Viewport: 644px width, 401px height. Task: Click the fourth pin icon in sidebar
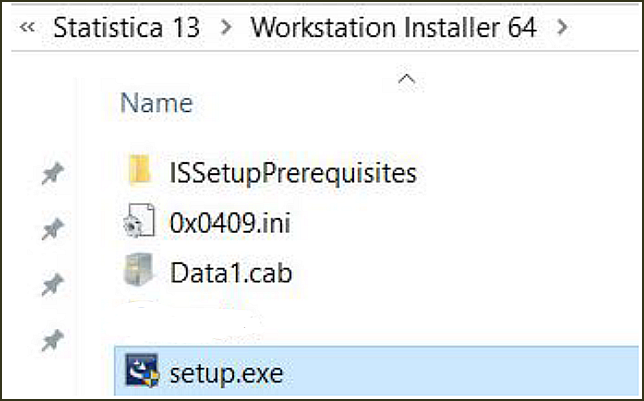53,341
